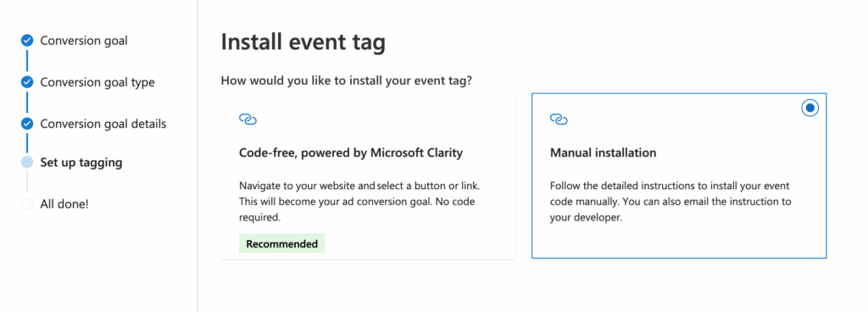Click the link icon in the Code-free card
Image resolution: width=868 pixels, height=312 pixels.
click(x=248, y=119)
